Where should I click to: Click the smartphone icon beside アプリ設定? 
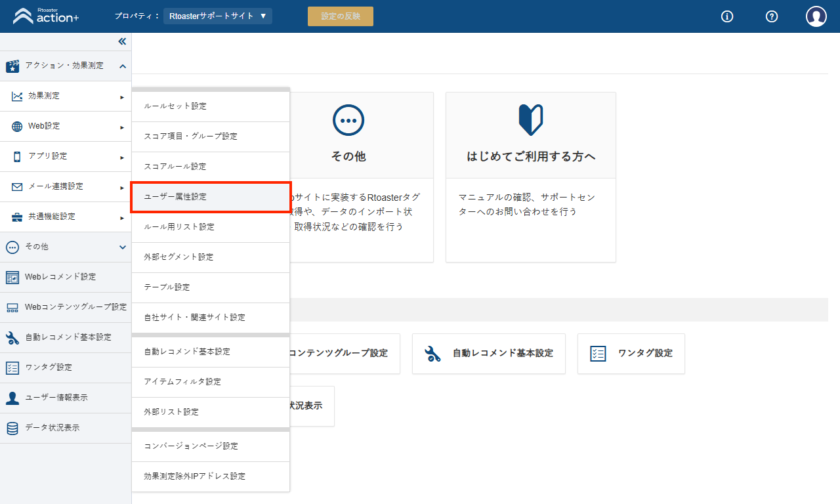(17, 157)
